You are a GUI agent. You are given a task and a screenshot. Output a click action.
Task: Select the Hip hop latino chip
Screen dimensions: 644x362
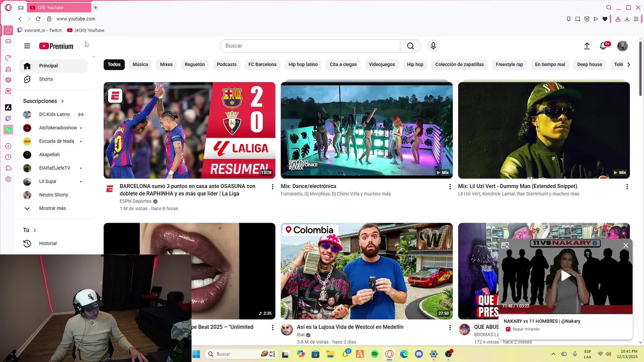(x=303, y=64)
